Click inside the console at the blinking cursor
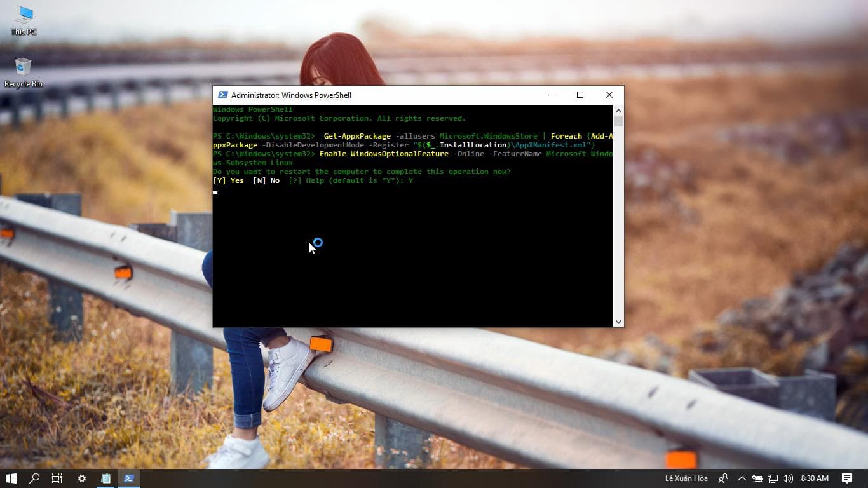The height and width of the screenshot is (488, 868). coord(215,193)
